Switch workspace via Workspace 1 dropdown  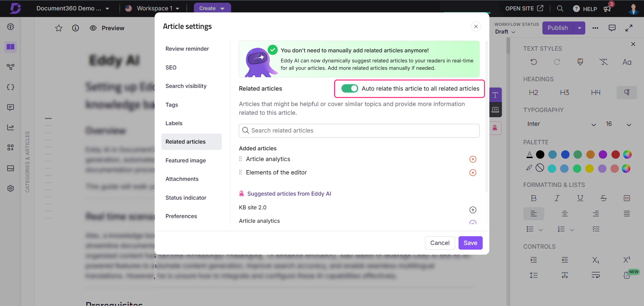[152, 8]
